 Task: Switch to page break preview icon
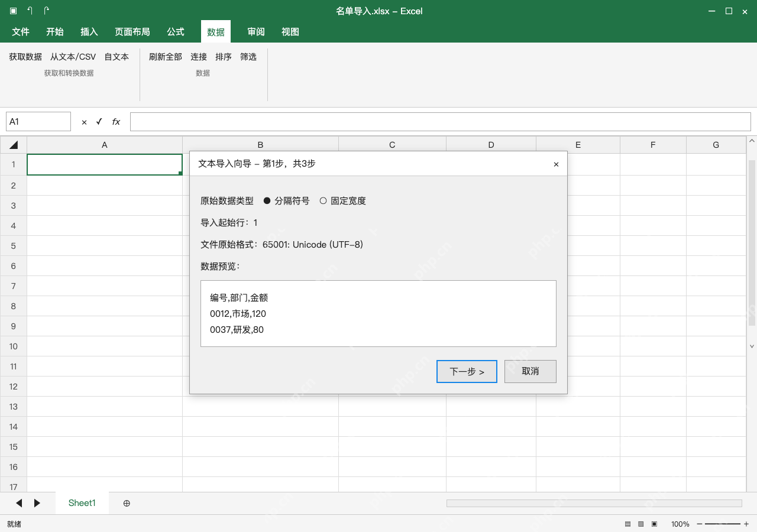tap(654, 524)
